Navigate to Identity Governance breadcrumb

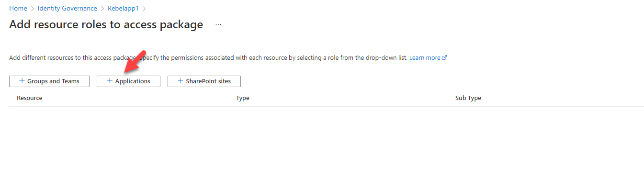click(x=68, y=9)
